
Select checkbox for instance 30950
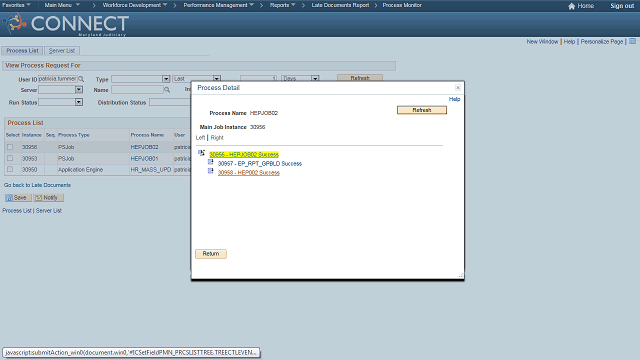(x=10, y=169)
